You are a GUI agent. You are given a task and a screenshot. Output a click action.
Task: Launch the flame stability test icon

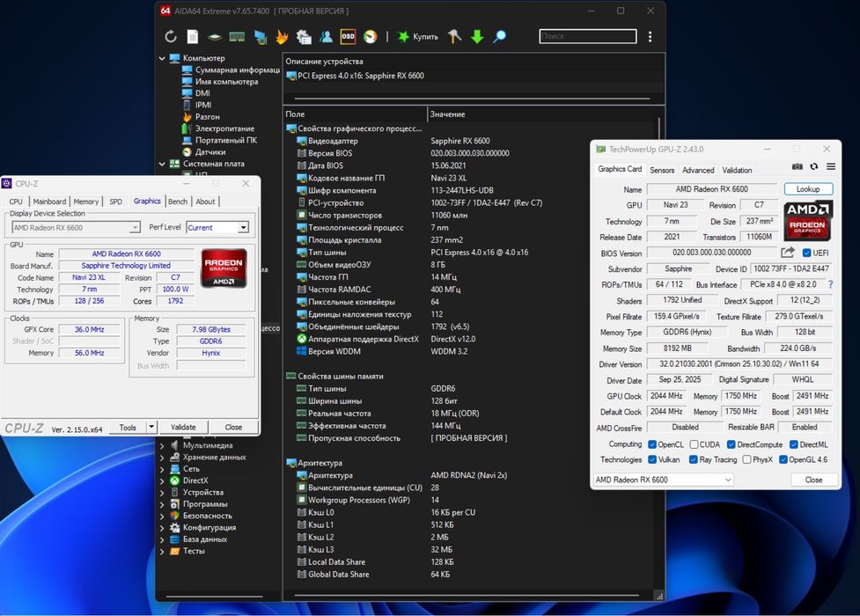282,37
